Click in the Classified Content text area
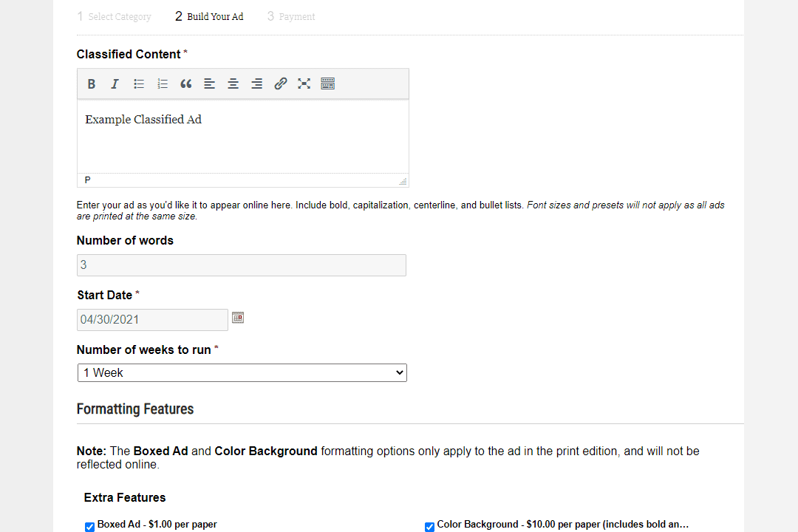This screenshot has width=798, height=532. 243,137
